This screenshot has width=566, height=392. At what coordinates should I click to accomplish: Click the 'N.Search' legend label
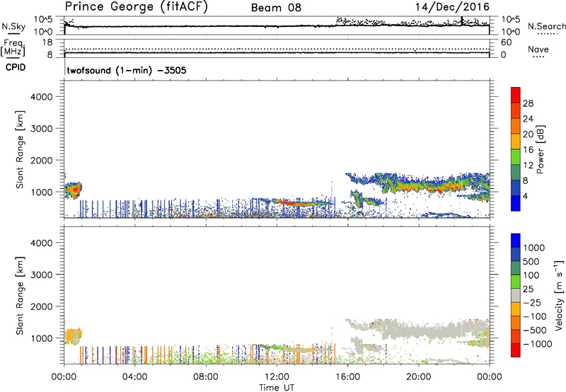pyautogui.click(x=546, y=26)
